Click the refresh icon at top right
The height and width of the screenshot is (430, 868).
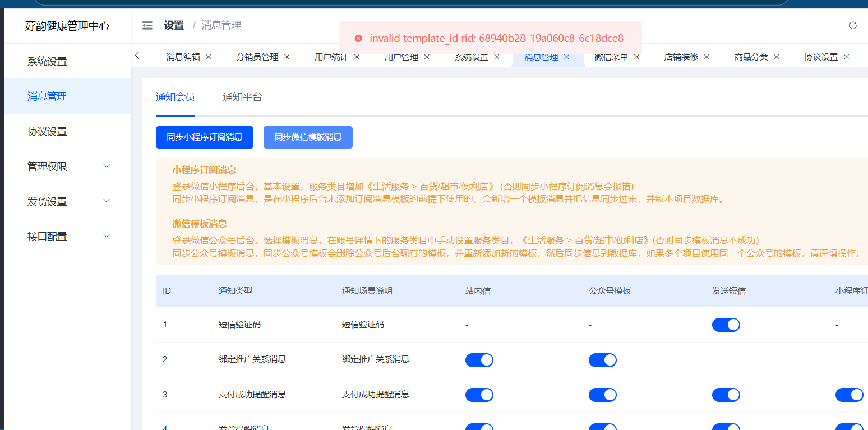pos(853,25)
